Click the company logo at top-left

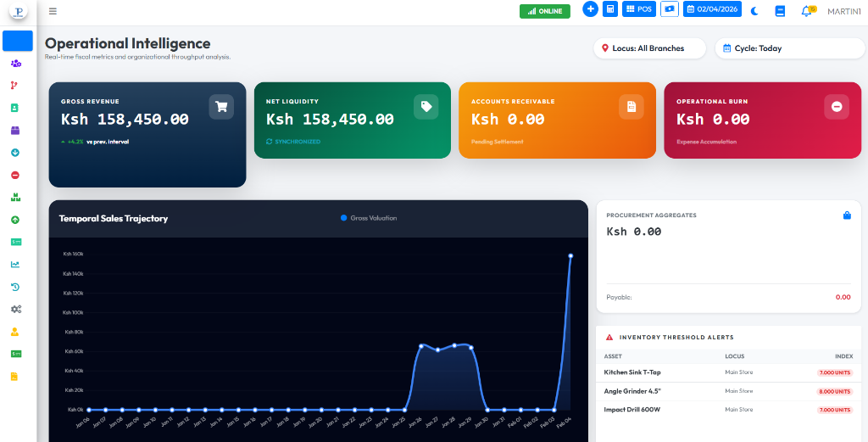(19, 11)
